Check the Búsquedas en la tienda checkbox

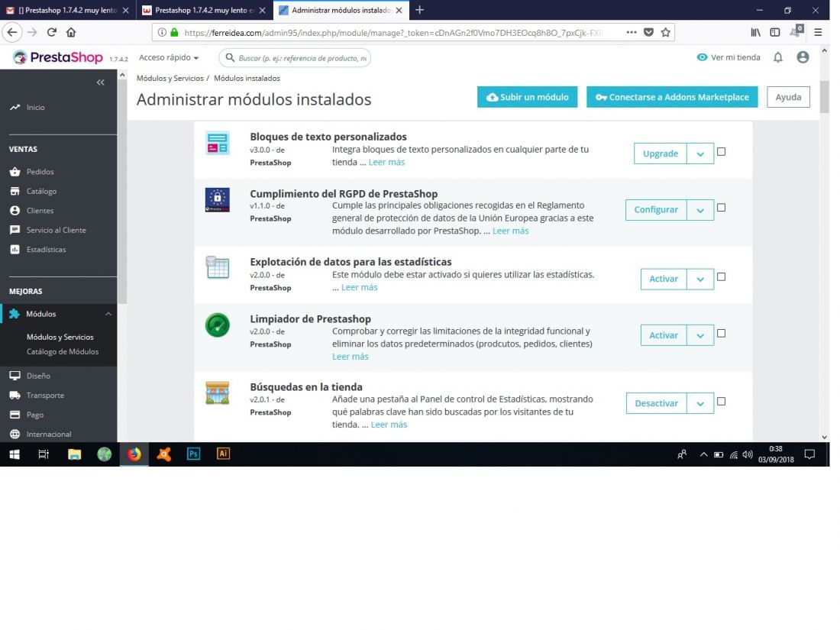click(722, 401)
